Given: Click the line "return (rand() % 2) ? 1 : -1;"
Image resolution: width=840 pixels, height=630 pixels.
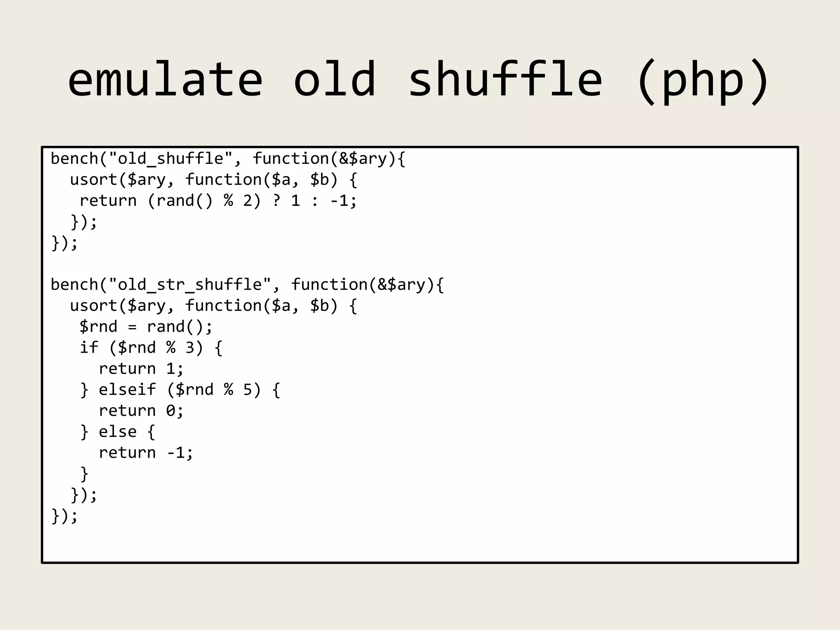Looking at the screenshot, I should (218, 201).
